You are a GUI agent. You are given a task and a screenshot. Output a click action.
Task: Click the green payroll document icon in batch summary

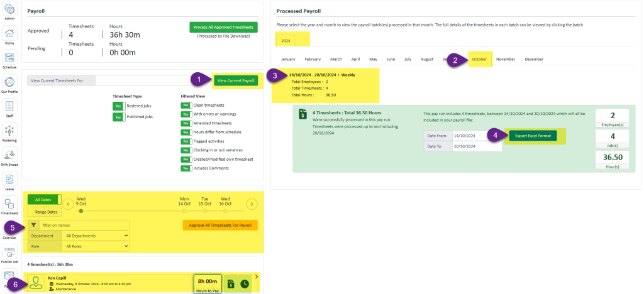303,114
